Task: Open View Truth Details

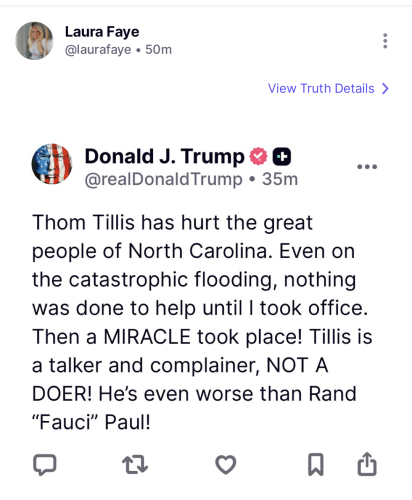Action: point(321,88)
